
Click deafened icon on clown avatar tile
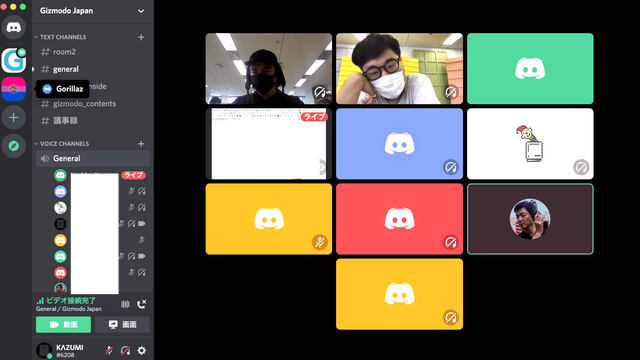pyautogui.click(x=581, y=167)
